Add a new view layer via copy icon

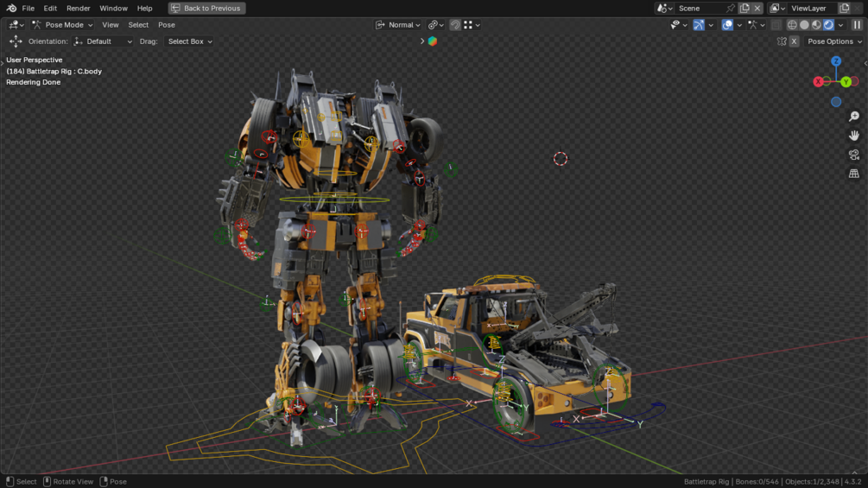(845, 9)
